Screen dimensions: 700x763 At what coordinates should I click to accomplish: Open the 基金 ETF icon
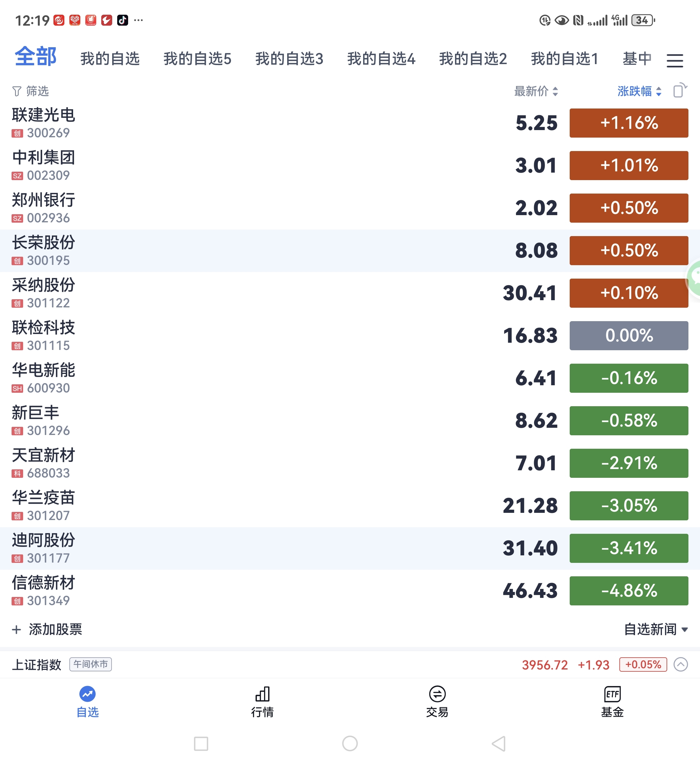coord(612,694)
